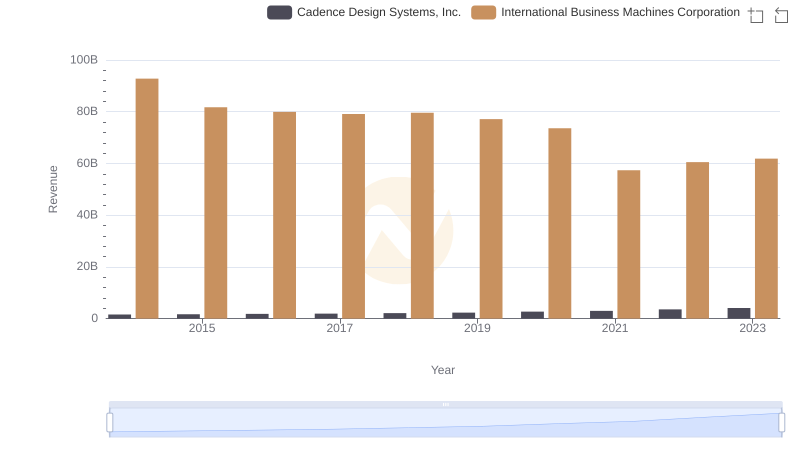800x461 pixels.
Task: Click the 100B y-axis label
Action: [84, 60]
